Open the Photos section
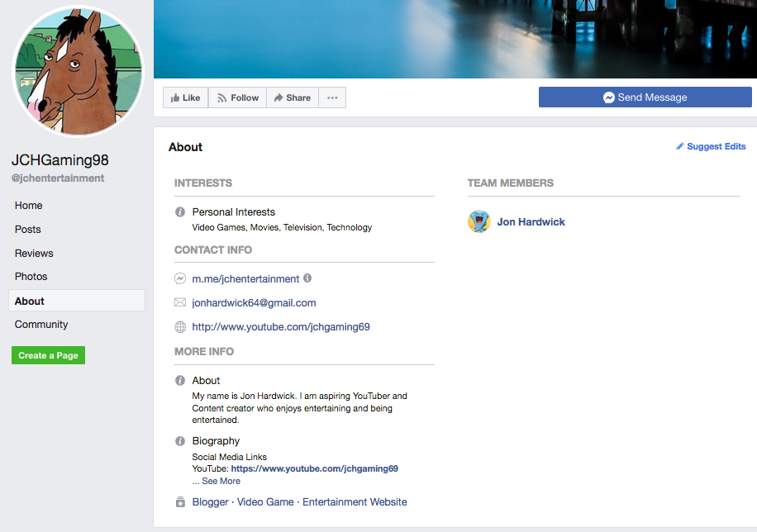 point(31,276)
